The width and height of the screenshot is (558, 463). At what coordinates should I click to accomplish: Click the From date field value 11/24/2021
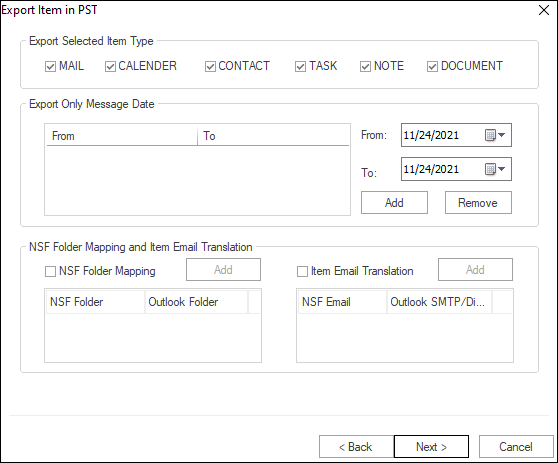pyautogui.click(x=431, y=135)
